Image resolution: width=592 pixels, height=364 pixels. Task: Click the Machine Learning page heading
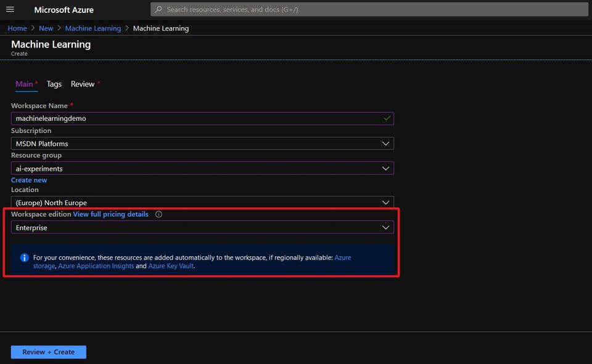[51, 44]
